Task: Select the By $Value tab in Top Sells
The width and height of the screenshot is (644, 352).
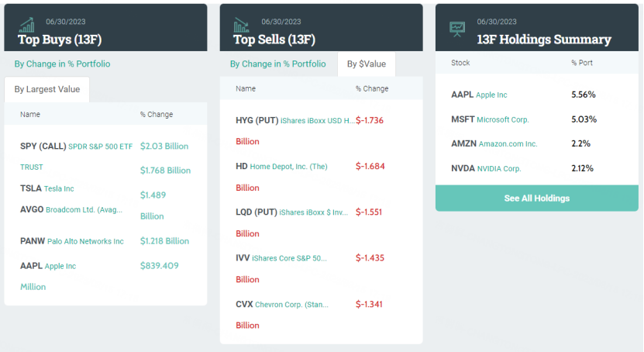Action: pyautogui.click(x=367, y=64)
